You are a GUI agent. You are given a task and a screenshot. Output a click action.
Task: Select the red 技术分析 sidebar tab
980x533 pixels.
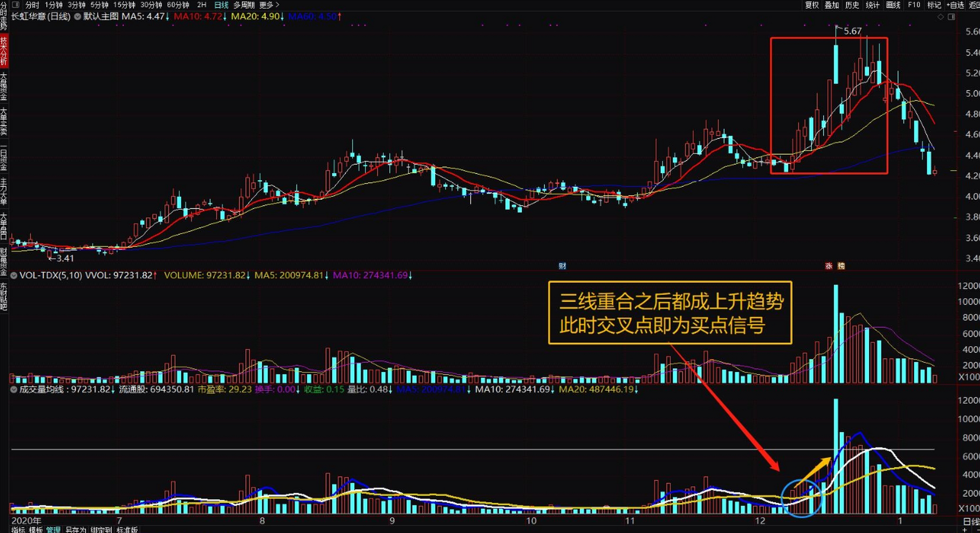pyautogui.click(x=4, y=51)
